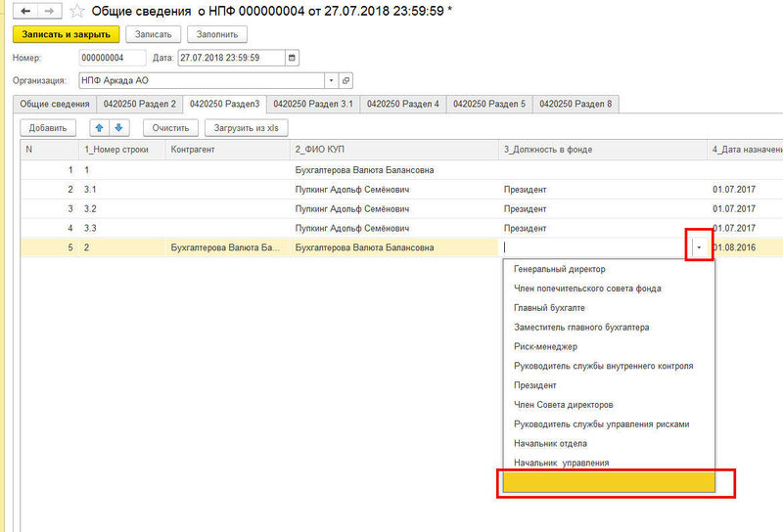
Task: Expand the Организация dropdown list
Action: (x=331, y=80)
